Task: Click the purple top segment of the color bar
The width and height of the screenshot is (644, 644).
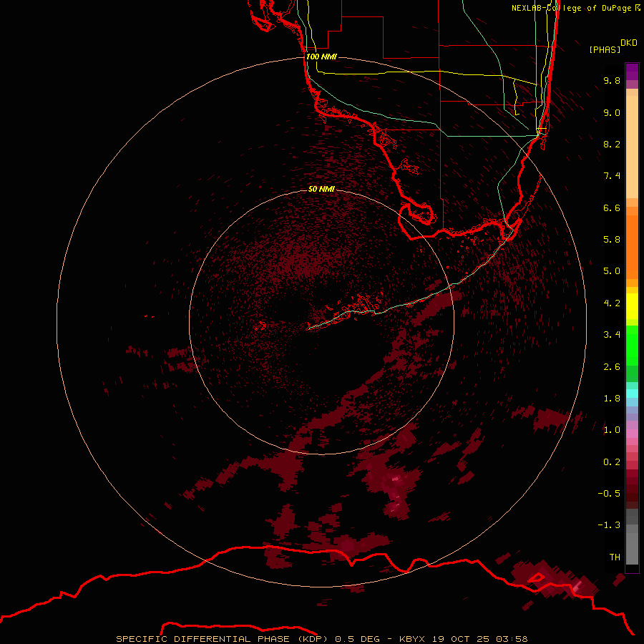Action: point(632,72)
